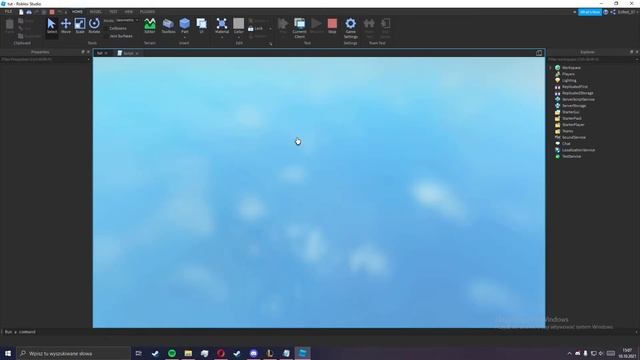Select StarterPlayer in Explorer
This screenshot has width=640, height=360.
pyautogui.click(x=573, y=125)
